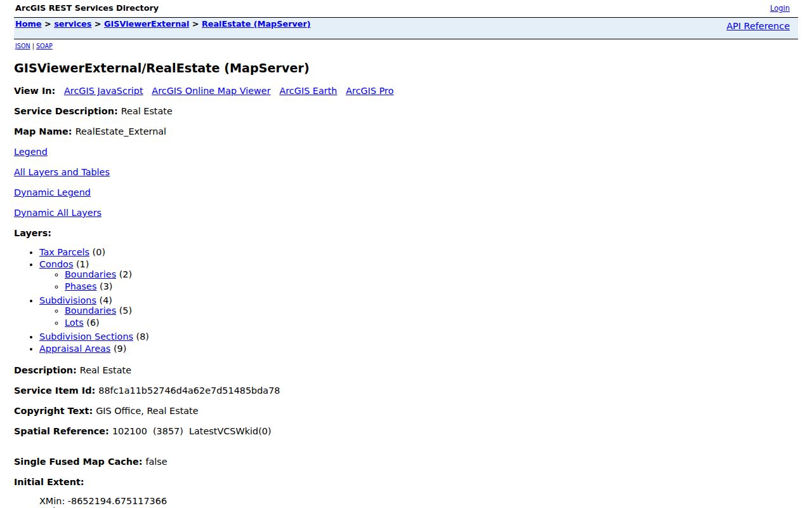Click the page heading GISViewerExternal/RealEstate (MapServer)

162,68
